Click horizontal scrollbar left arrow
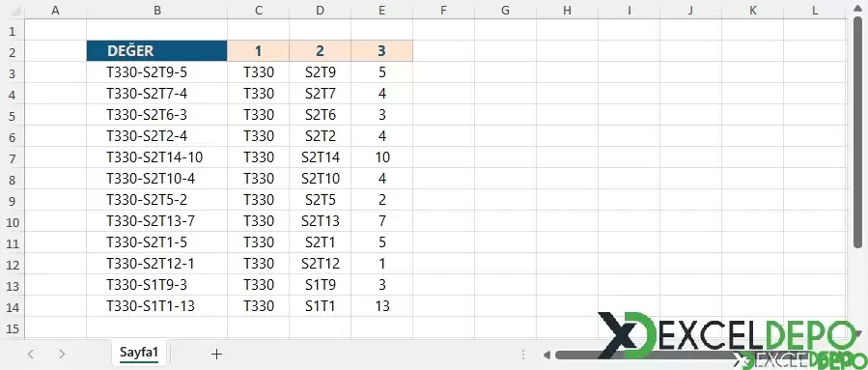Viewport: 868px width, 370px height. coord(546,355)
